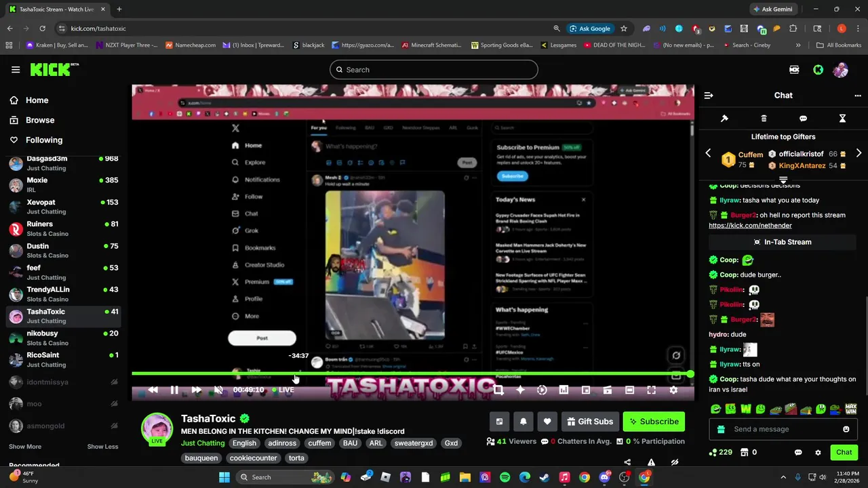Open TrendyALLin channel in sidebar

click(64, 294)
